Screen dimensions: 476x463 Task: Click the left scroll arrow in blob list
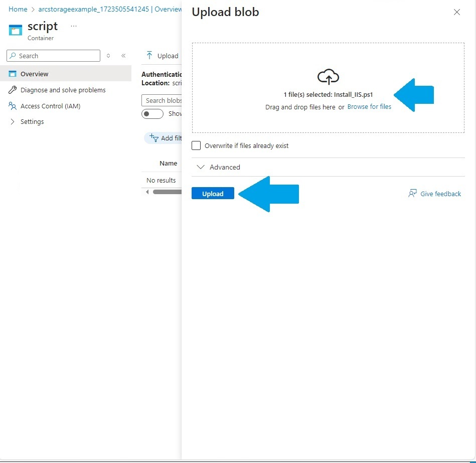click(147, 192)
